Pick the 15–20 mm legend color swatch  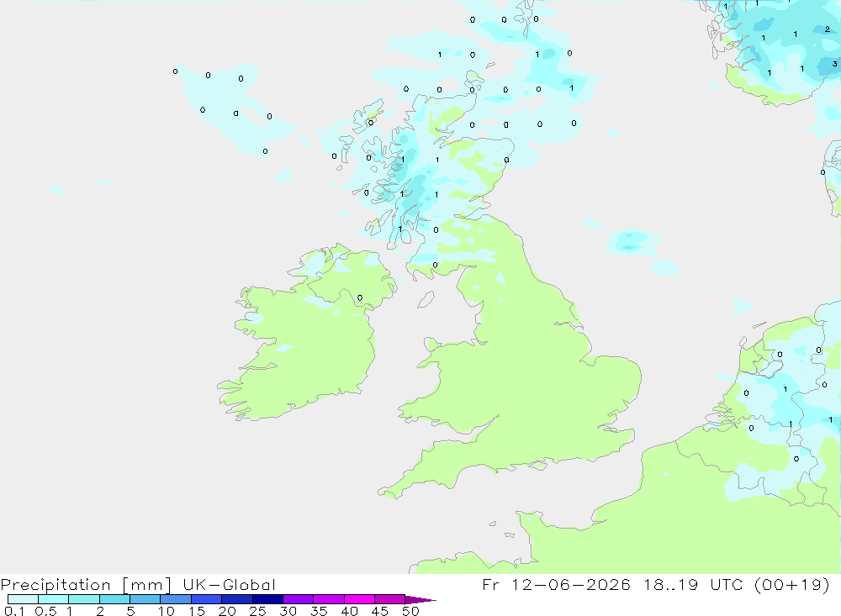pyautogui.click(x=207, y=599)
